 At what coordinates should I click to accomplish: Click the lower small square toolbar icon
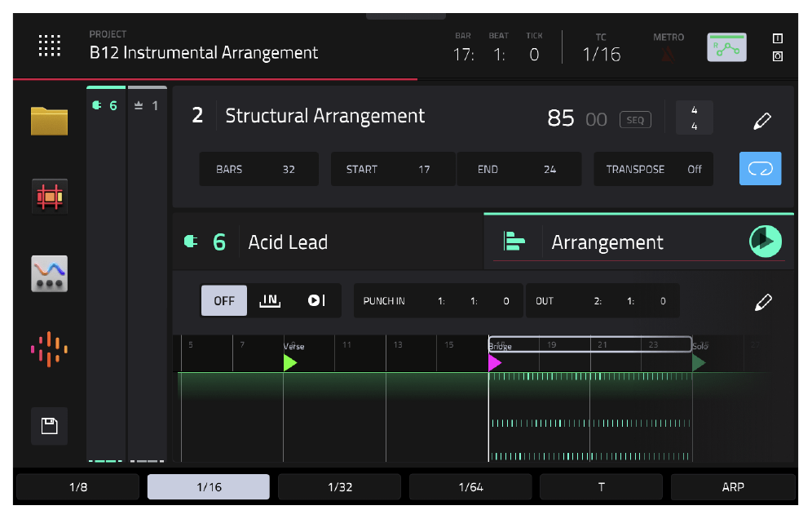click(777, 56)
